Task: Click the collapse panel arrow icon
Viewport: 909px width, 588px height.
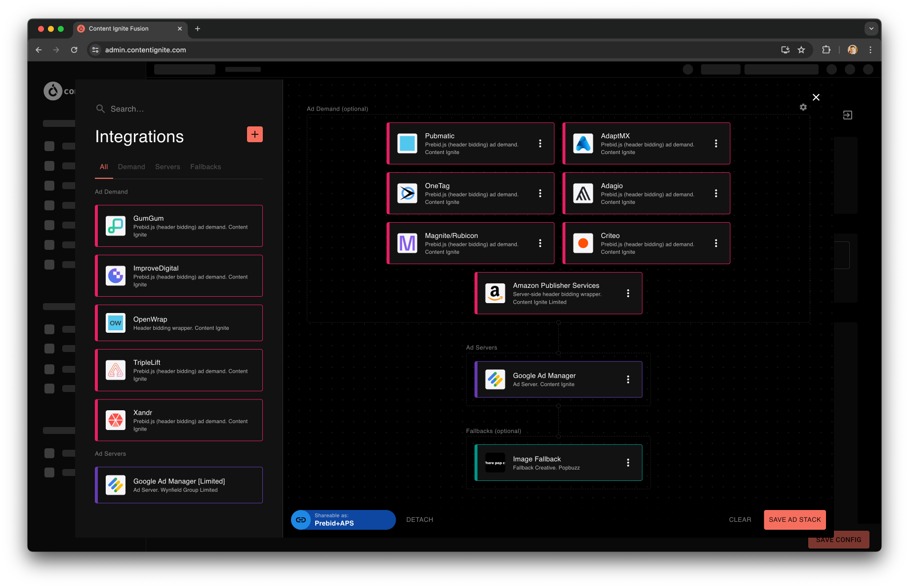Action: (848, 115)
